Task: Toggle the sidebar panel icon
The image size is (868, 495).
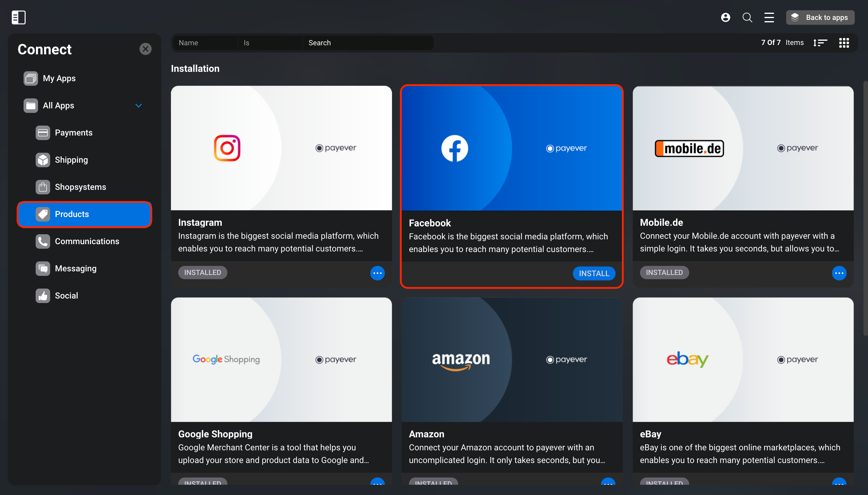Action: click(18, 17)
